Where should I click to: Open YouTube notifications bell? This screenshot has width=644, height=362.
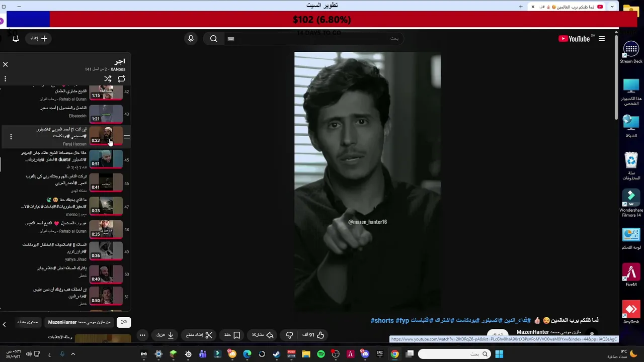pos(16,39)
